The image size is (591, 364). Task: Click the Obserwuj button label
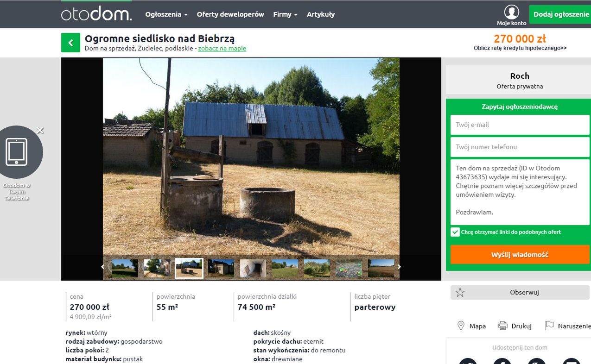[x=524, y=292]
